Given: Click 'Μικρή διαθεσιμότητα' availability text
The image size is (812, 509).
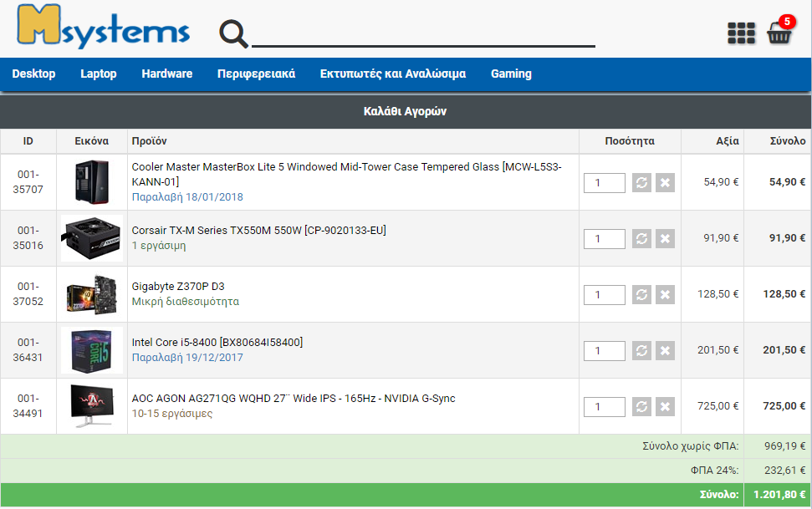Looking at the screenshot, I should point(186,302).
